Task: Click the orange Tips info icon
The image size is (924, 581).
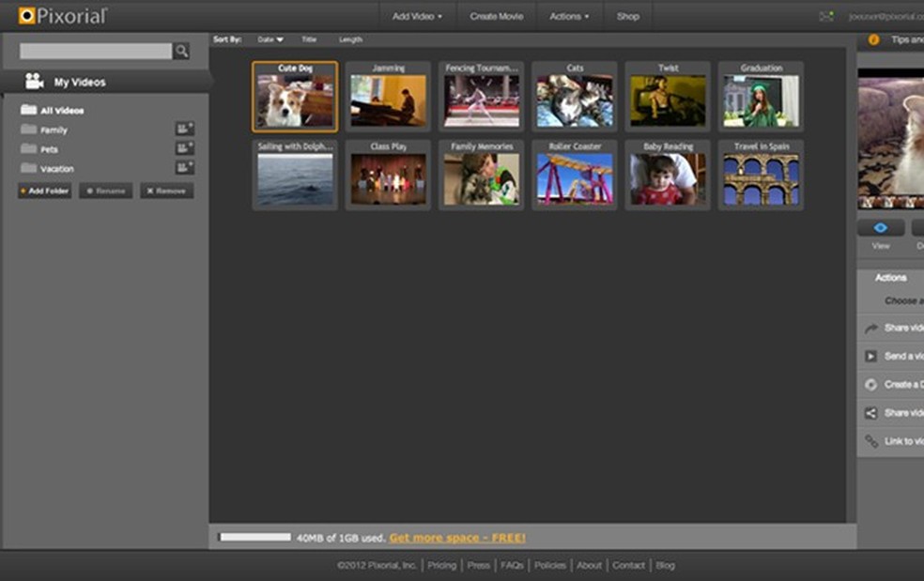Action: 873,40
